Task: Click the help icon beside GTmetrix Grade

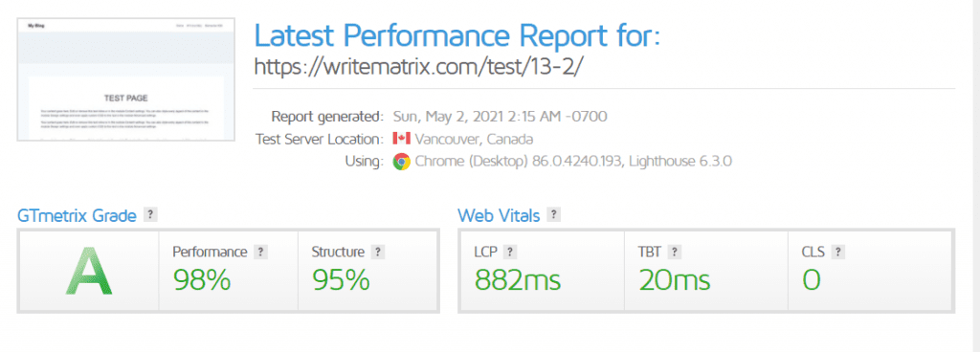Action: 150,214
